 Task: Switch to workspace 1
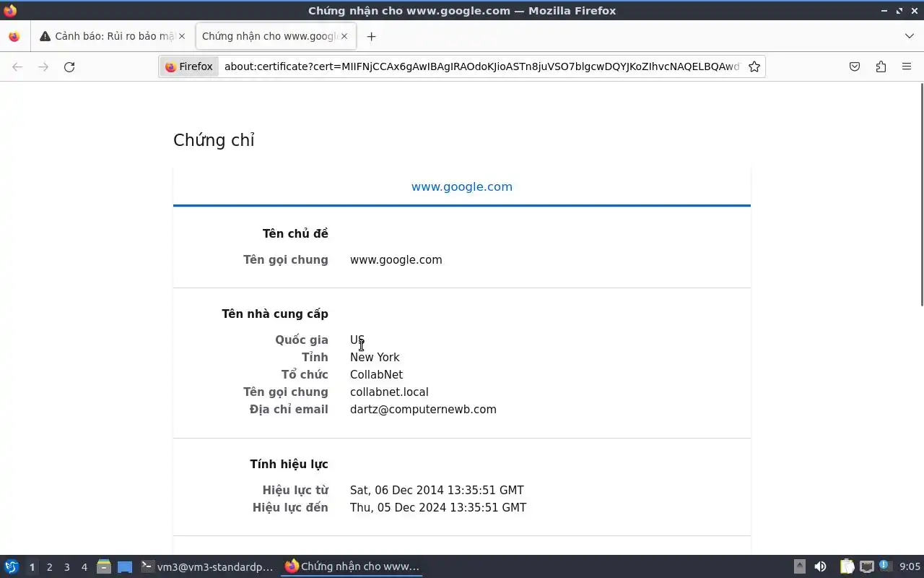32,567
